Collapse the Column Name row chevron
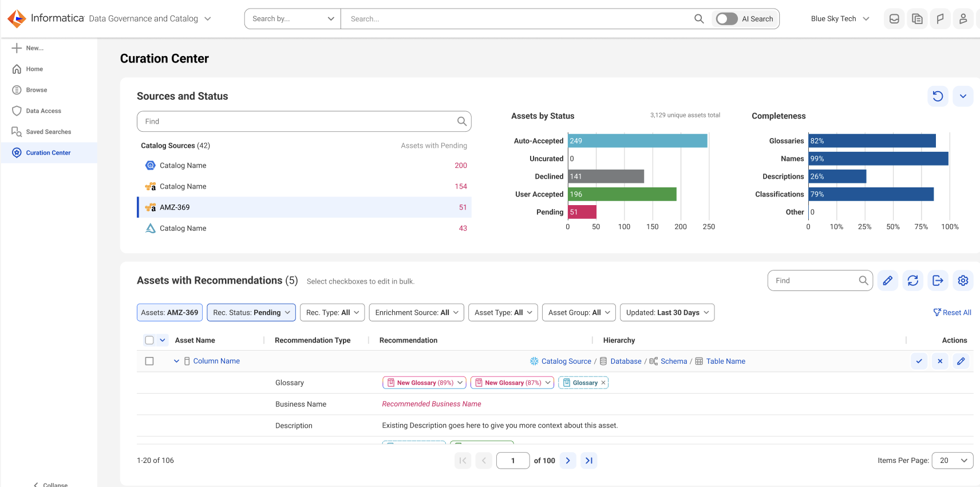Image resolution: width=980 pixels, height=487 pixels. (x=176, y=362)
